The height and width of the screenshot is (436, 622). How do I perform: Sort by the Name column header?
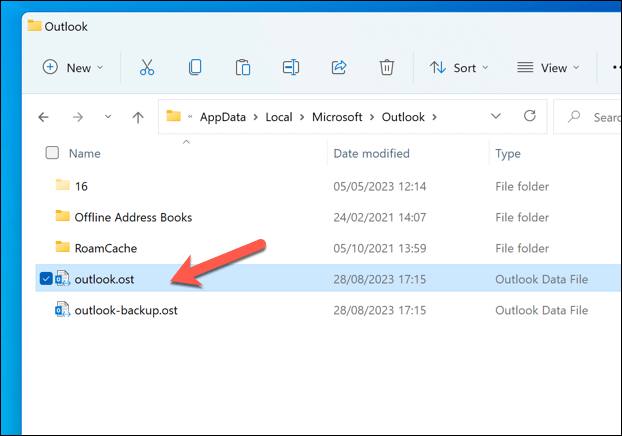coord(84,154)
